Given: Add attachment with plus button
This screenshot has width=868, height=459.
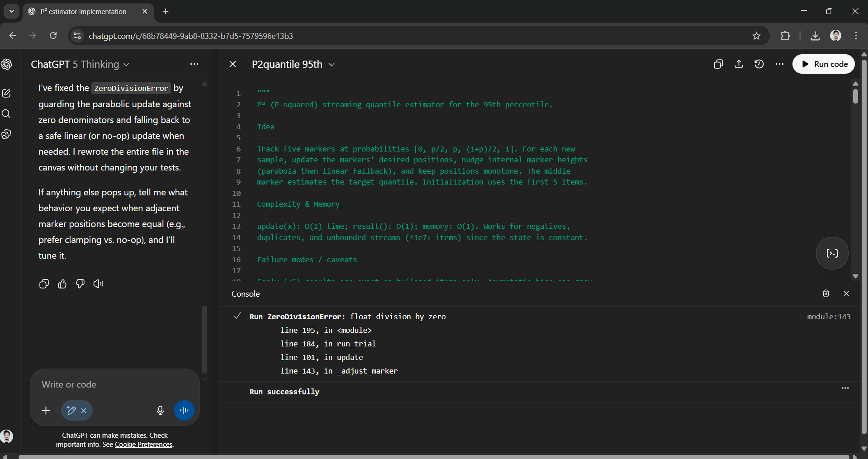Looking at the screenshot, I should point(46,410).
